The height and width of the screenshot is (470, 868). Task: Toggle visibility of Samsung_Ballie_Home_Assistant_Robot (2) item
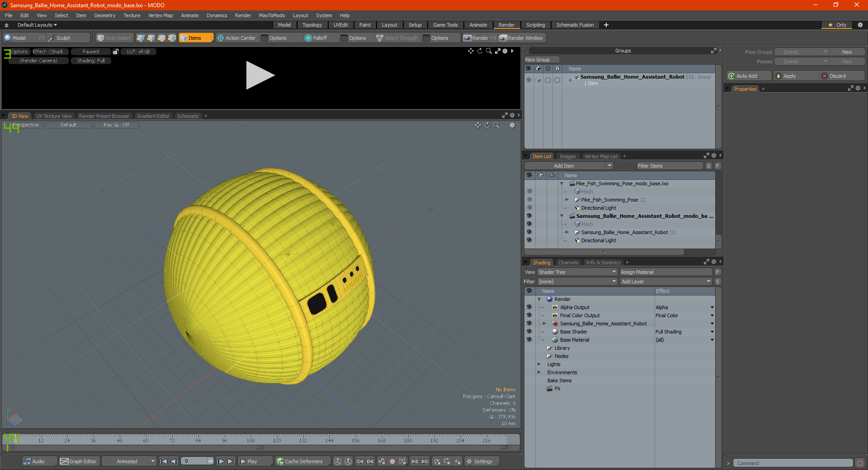tap(529, 232)
